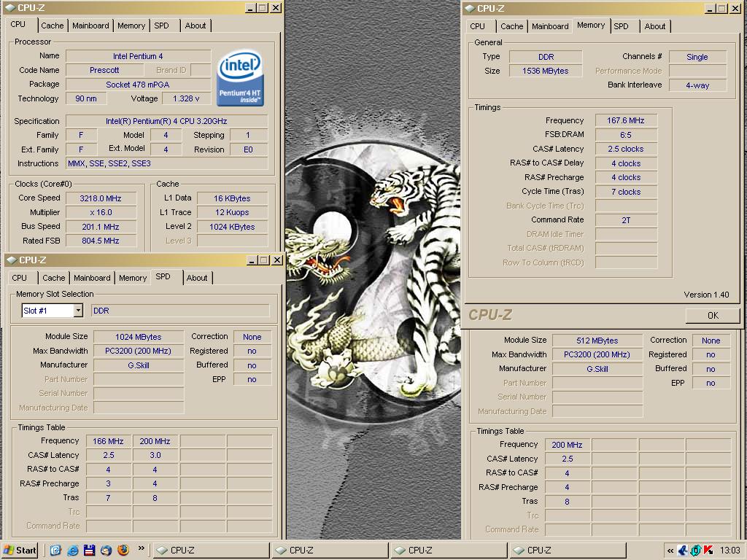The height and width of the screenshot is (560, 747).
Task: Select Cache tab in the Slot #1 SPD window
Action: click(x=53, y=278)
